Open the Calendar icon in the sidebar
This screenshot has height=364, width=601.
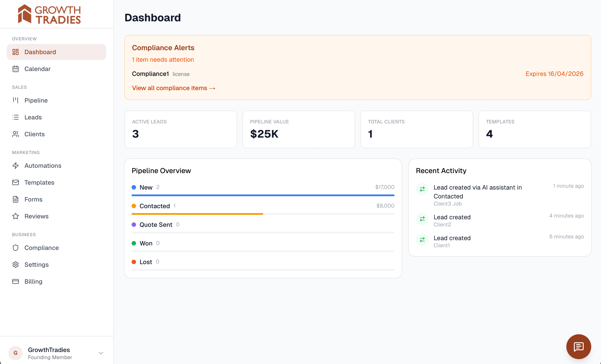click(x=16, y=69)
